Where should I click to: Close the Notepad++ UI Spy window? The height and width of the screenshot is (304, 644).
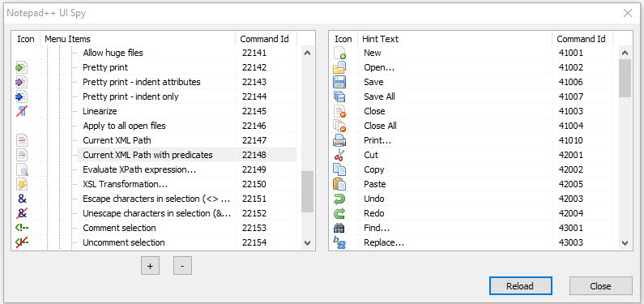[628, 13]
